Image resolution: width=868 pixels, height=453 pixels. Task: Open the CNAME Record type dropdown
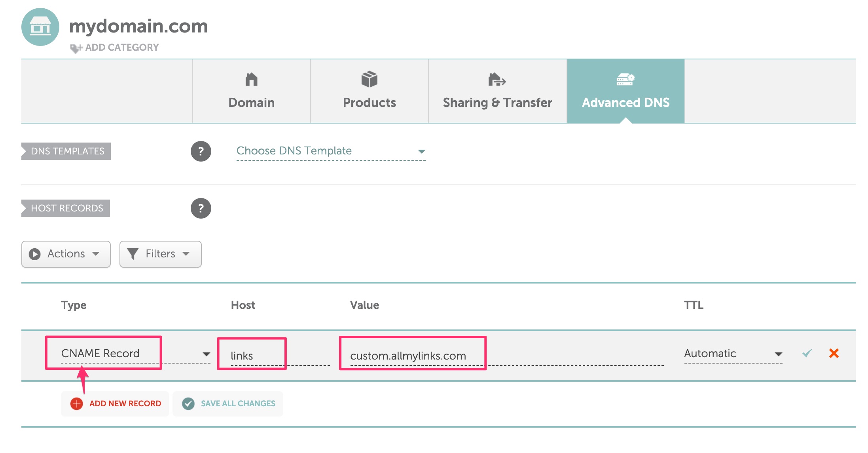136,354
